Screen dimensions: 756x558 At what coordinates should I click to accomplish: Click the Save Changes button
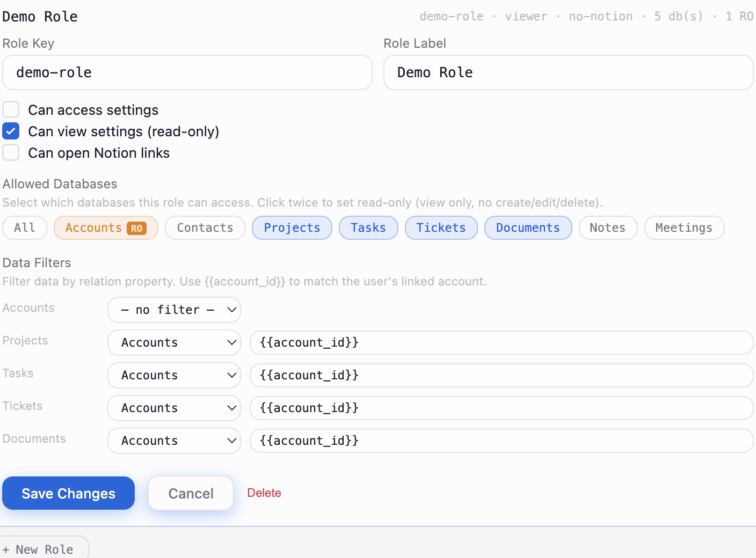tap(68, 493)
